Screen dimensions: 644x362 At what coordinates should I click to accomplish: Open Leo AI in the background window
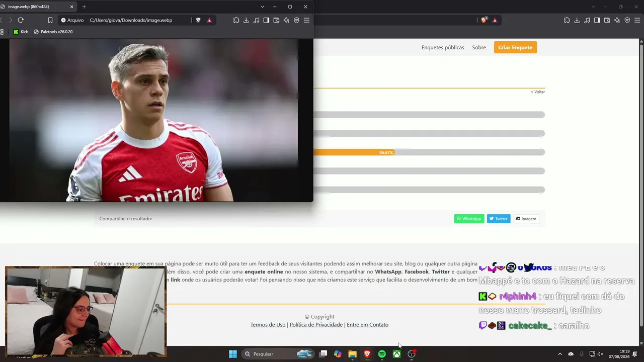pos(617,20)
